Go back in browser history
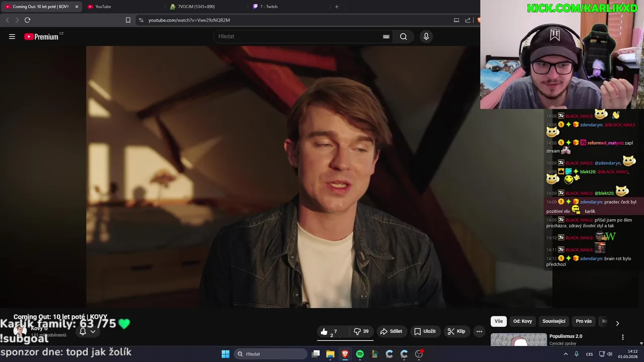 7,20
